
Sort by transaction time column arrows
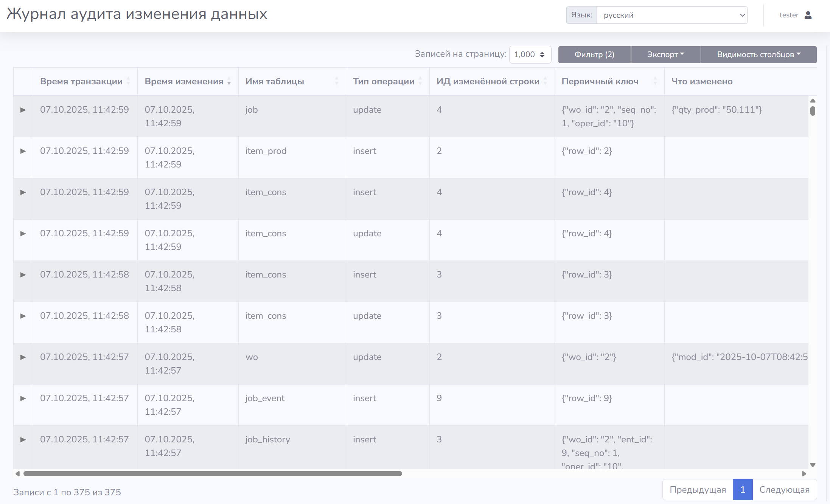click(x=129, y=81)
